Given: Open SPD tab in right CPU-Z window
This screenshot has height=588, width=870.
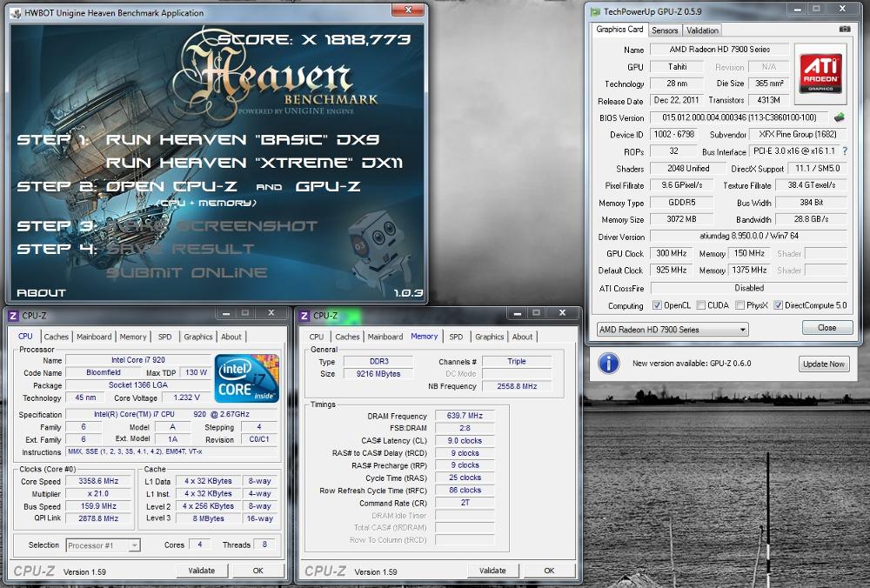Looking at the screenshot, I should [456, 337].
